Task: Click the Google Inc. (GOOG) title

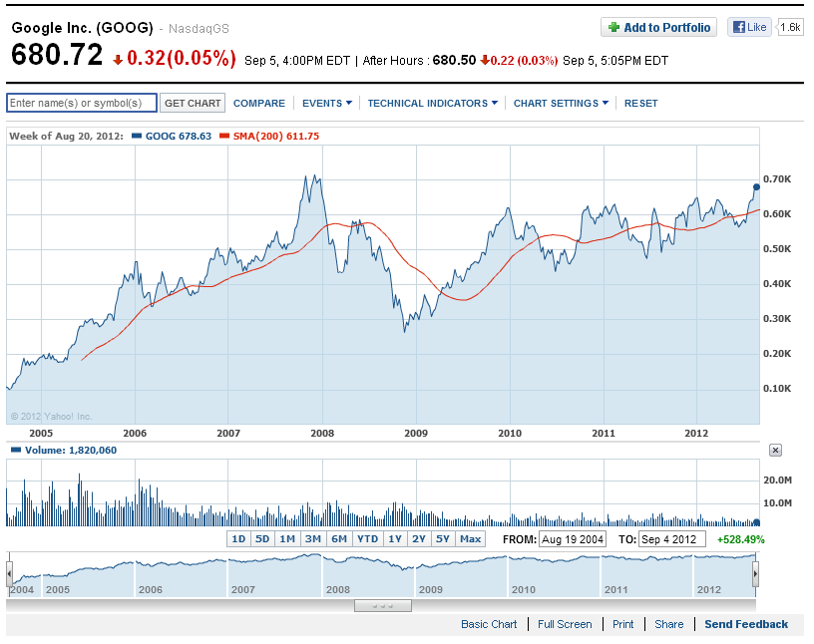Action: coord(83,28)
